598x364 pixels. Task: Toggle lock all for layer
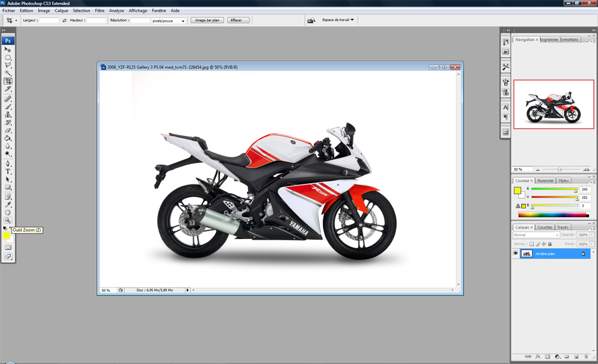pos(549,244)
